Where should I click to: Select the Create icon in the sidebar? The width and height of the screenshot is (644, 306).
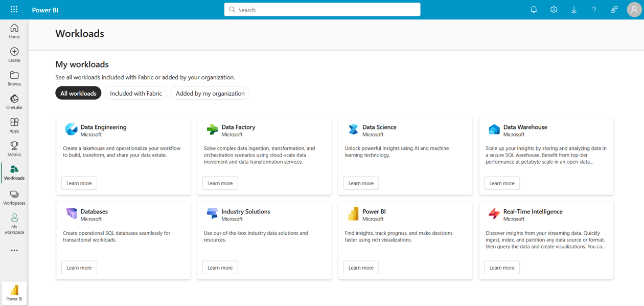coord(14,54)
